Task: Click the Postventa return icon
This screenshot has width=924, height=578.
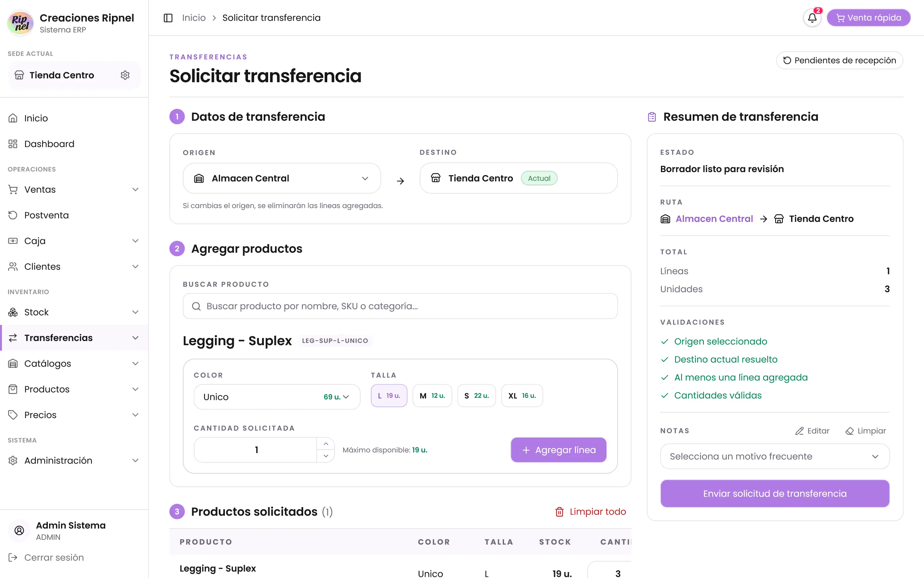Action: coord(13,215)
